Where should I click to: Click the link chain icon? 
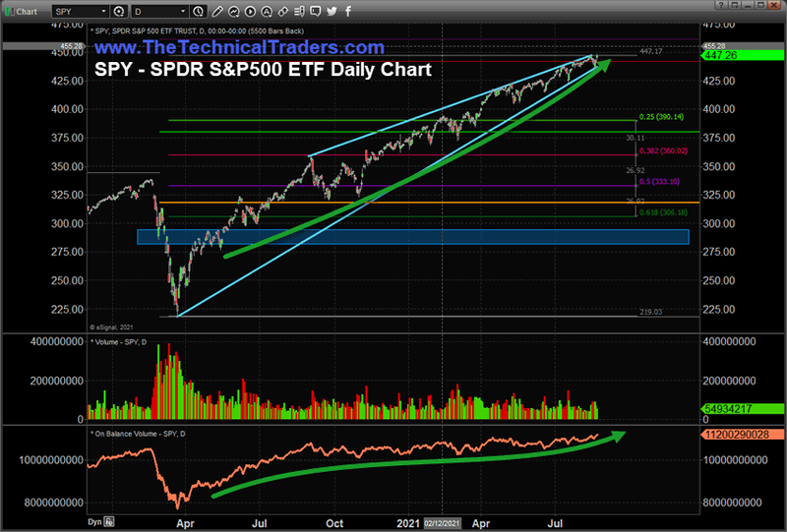tap(282, 11)
